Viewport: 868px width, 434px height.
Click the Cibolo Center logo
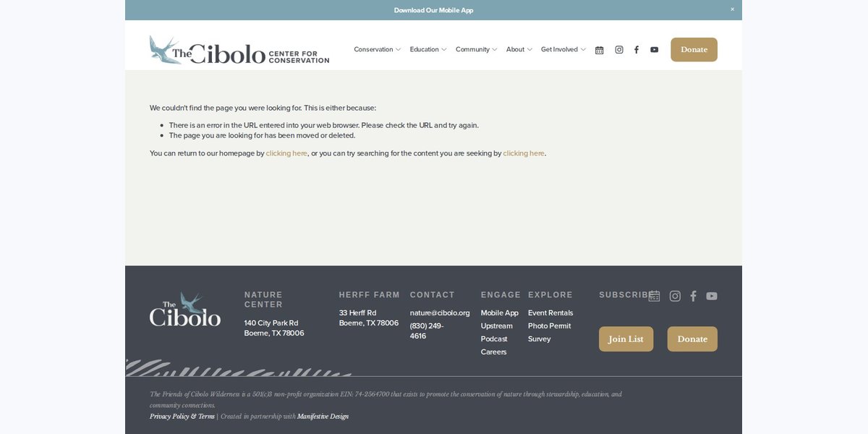(x=239, y=50)
